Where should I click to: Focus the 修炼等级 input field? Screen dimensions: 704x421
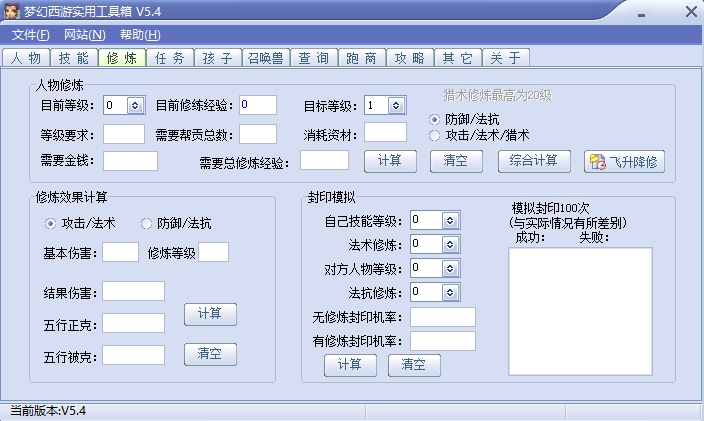click(213, 252)
